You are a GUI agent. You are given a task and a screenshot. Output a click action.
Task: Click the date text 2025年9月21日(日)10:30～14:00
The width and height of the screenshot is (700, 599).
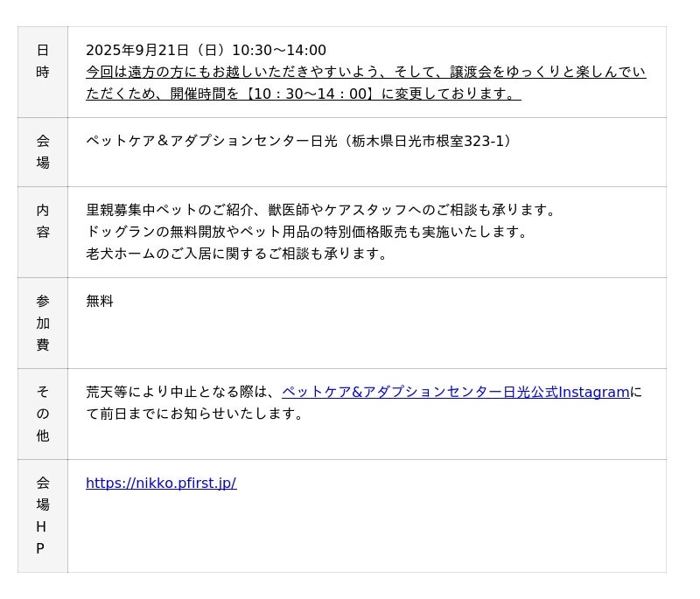click(206, 51)
